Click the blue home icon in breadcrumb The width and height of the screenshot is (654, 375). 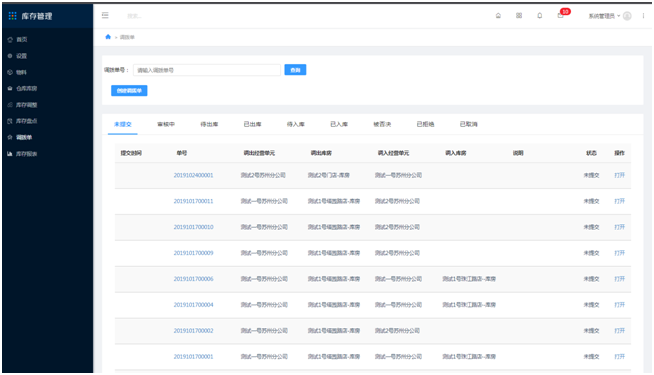coord(108,37)
